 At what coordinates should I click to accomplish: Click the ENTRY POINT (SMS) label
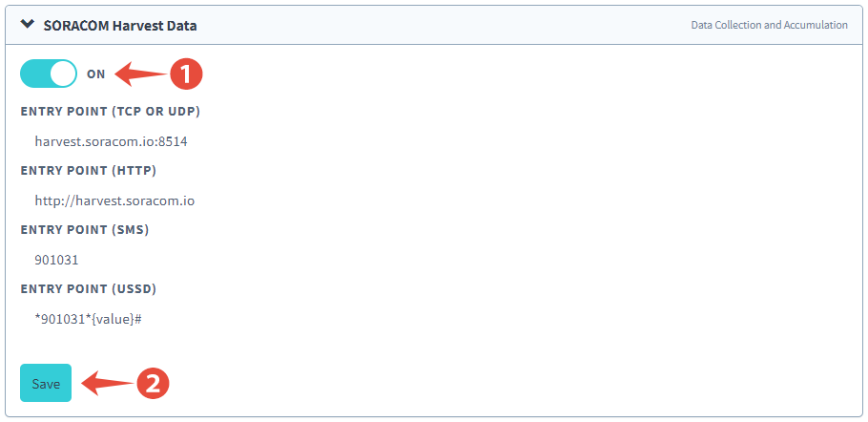tap(84, 229)
